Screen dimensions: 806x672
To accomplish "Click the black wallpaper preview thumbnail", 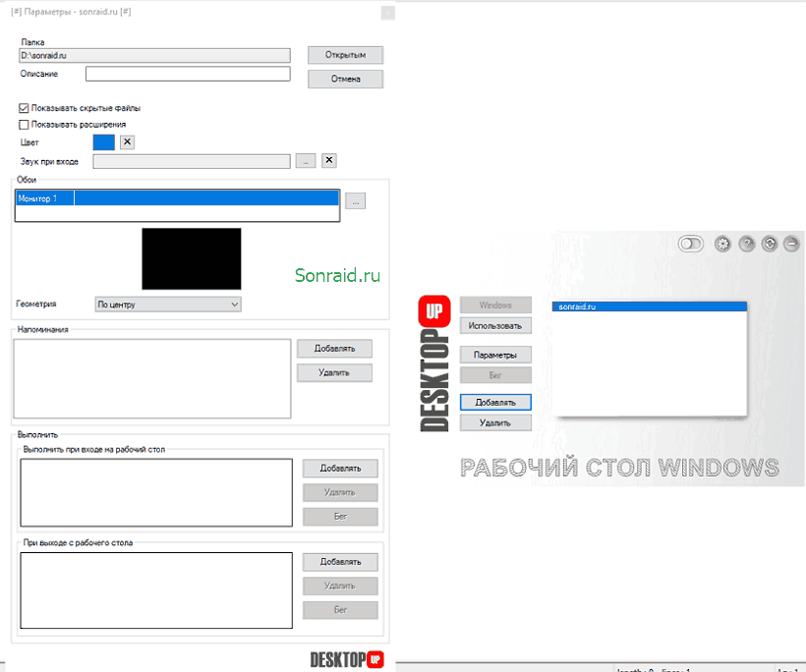I will tap(192, 259).
